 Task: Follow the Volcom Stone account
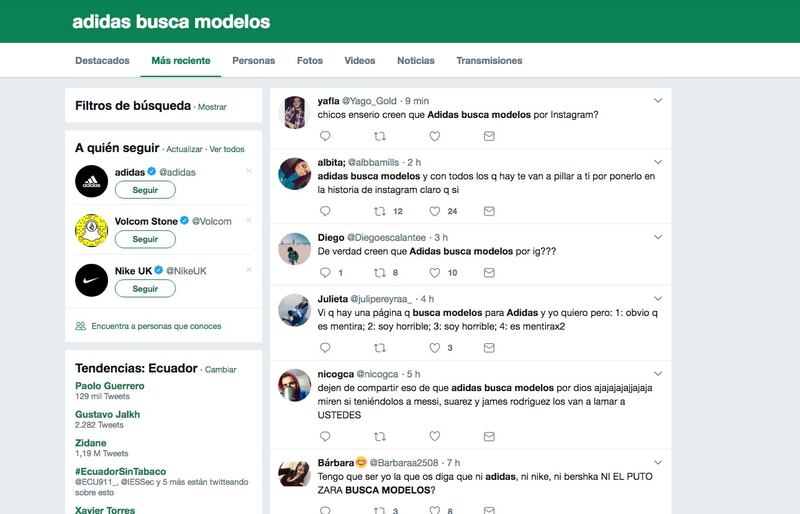click(145, 239)
